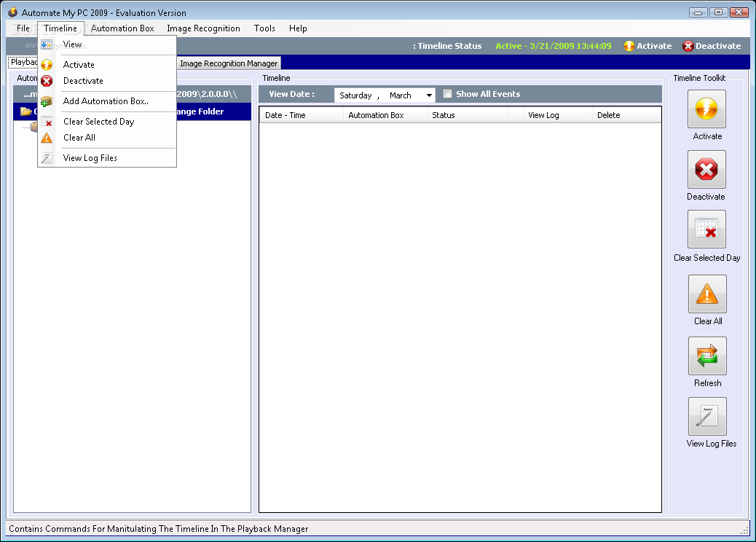Viewport: 756px width, 542px height.
Task: Open the Tools menu
Action: pos(264,28)
